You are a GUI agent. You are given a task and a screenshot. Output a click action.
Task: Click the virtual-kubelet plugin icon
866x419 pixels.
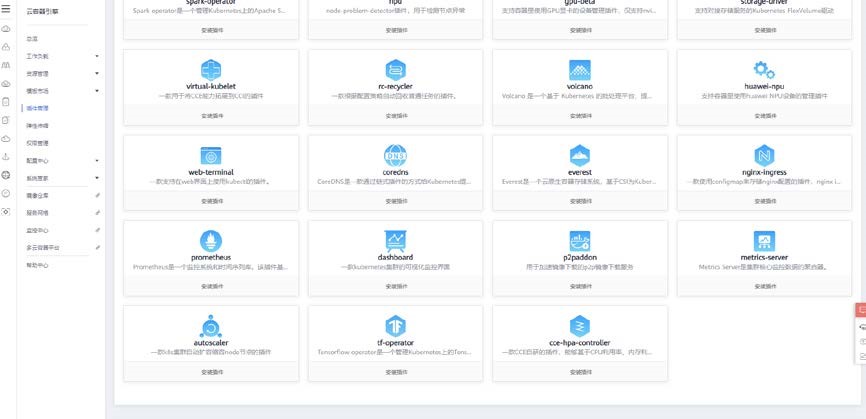pos(211,70)
